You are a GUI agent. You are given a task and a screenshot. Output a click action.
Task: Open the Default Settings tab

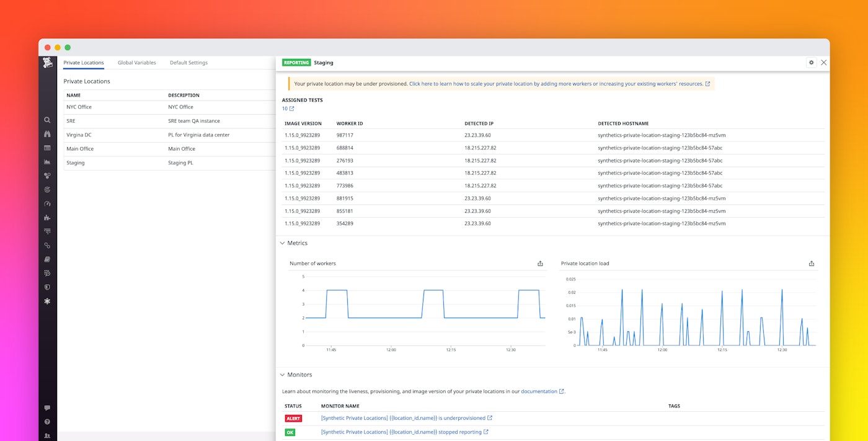click(x=188, y=62)
